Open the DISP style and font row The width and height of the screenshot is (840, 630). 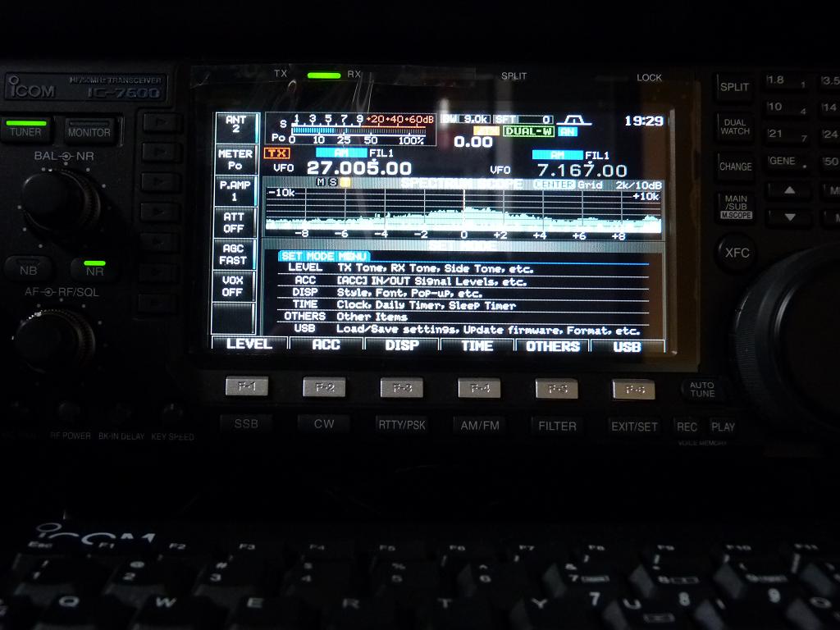(463, 293)
